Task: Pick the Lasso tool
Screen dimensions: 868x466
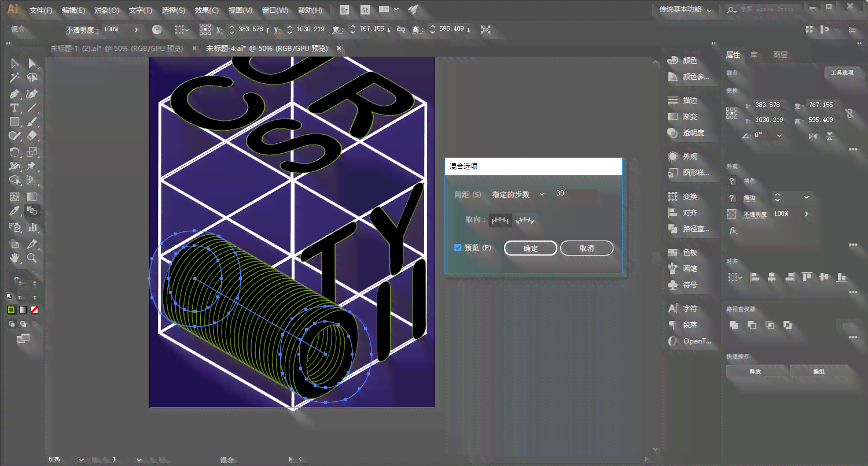Action: coord(32,78)
